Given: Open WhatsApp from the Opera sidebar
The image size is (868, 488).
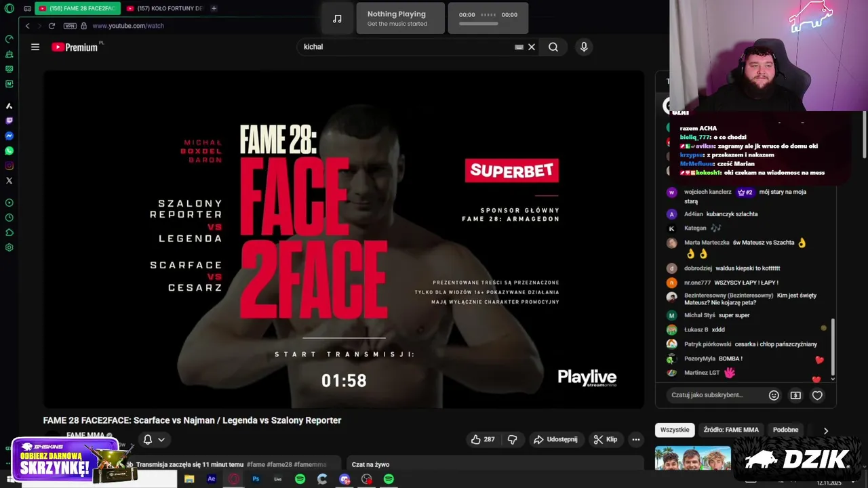Looking at the screenshot, I should click(x=9, y=150).
